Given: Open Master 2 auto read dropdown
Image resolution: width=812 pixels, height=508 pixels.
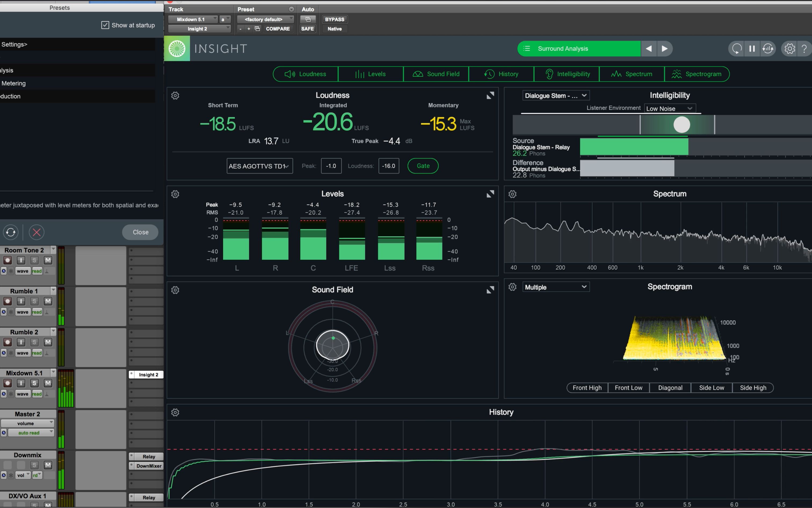Looking at the screenshot, I should 31,433.
